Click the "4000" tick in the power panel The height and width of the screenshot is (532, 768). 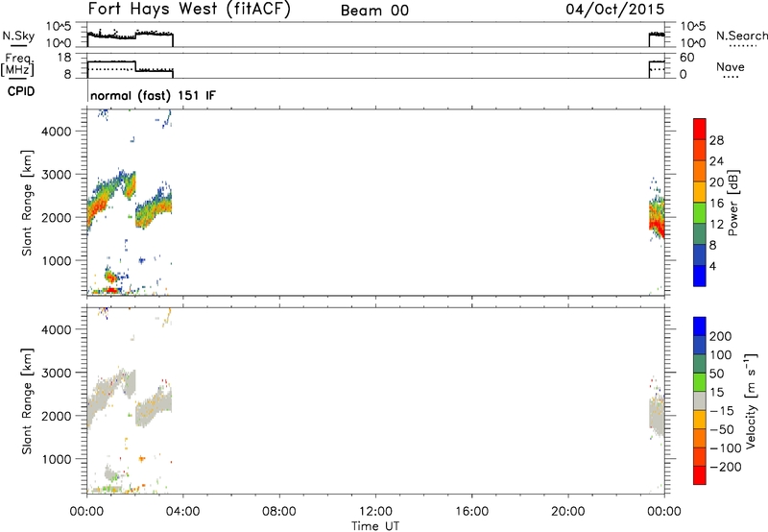[56, 132]
